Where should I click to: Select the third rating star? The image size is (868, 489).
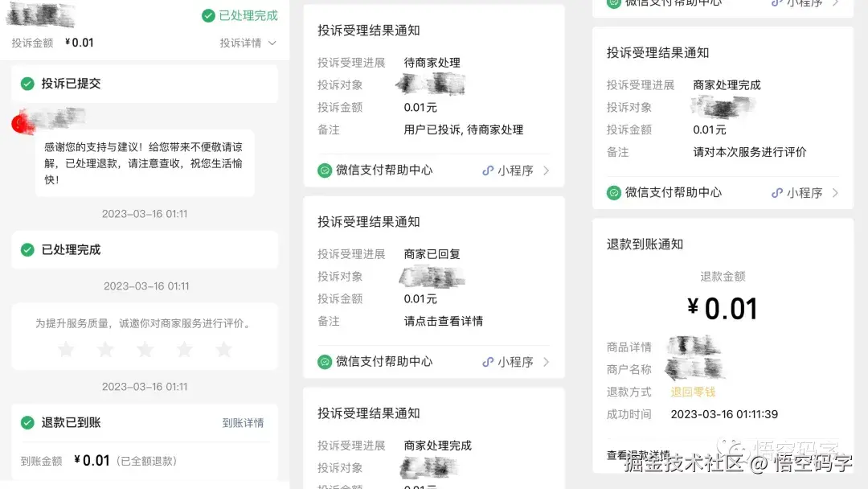pyautogui.click(x=145, y=349)
